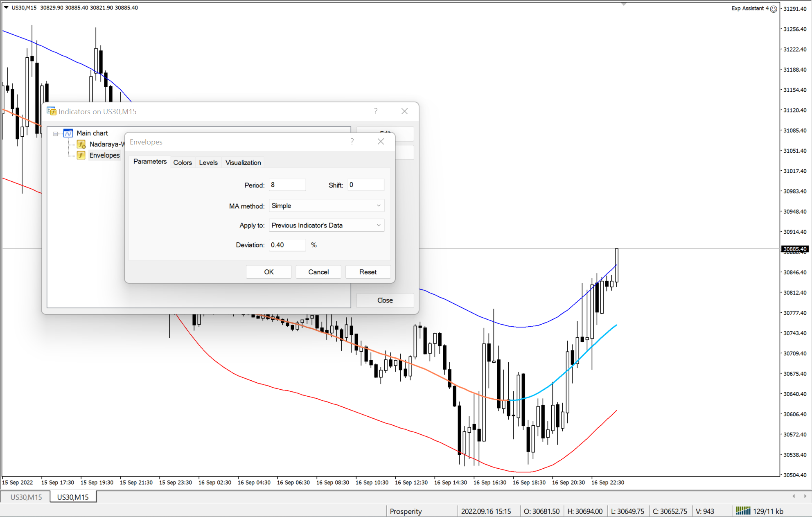Click the Nadaraya-Watson indicator icon in tree

click(x=81, y=144)
